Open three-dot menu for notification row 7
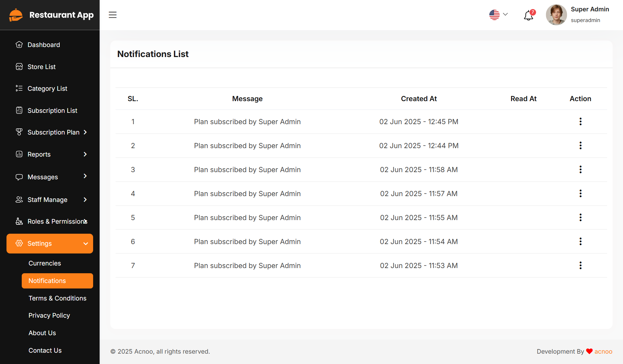This screenshot has height=364, width=623. (580, 265)
